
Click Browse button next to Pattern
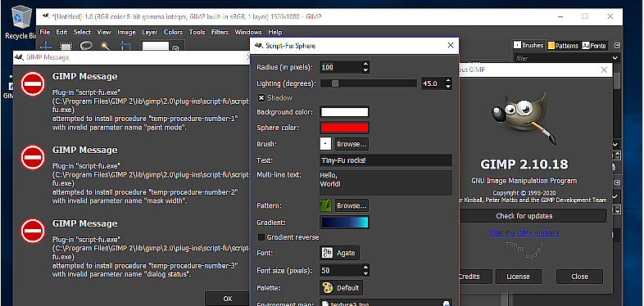351,205
